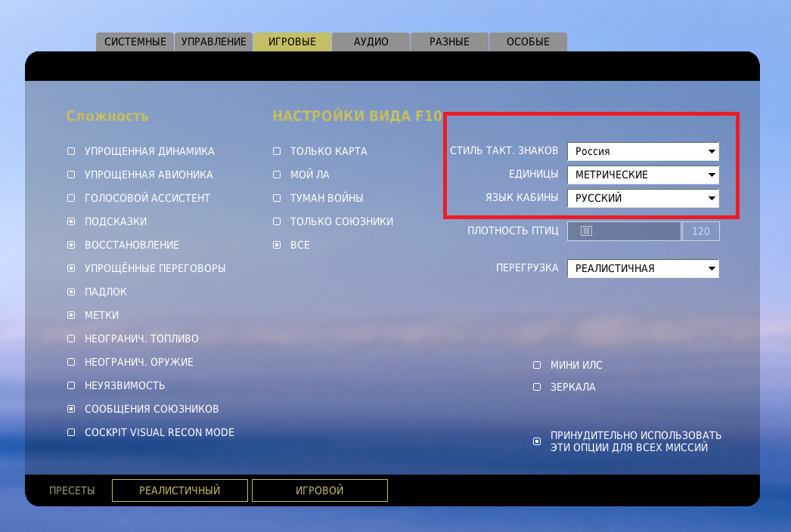Switch to the СИСТЕМНЫЕ tab
The image size is (791, 532).
coord(135,42)
